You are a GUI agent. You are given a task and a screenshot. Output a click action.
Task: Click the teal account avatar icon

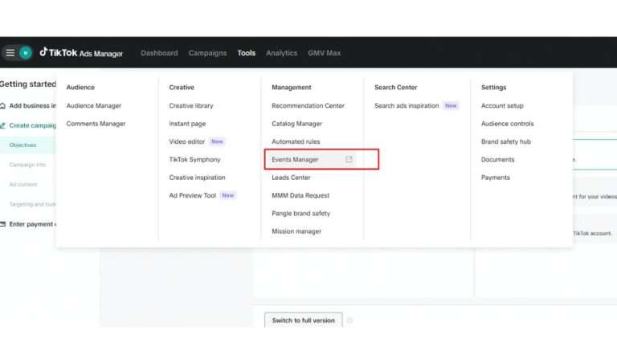pos(26,53)
